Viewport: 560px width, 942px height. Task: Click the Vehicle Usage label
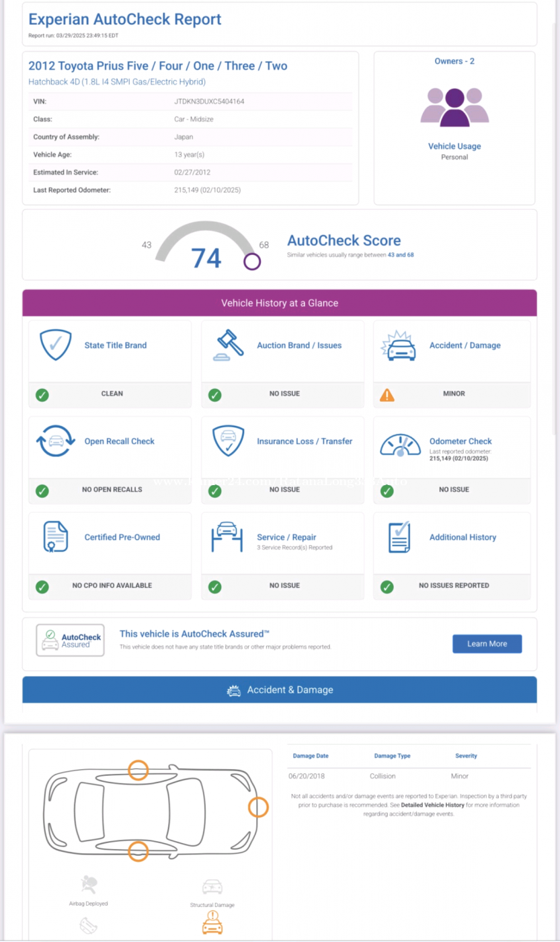[x=454, y=146]
